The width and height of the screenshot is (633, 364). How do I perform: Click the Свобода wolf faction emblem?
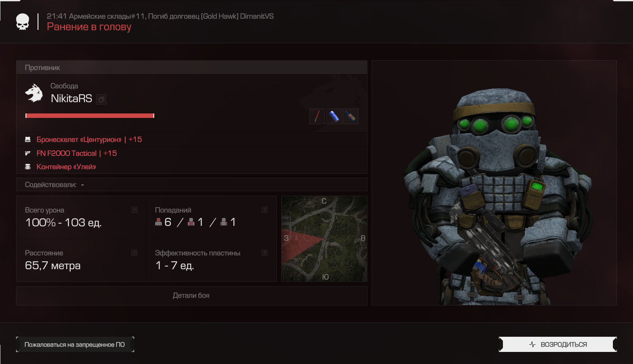tap(34, 93)
